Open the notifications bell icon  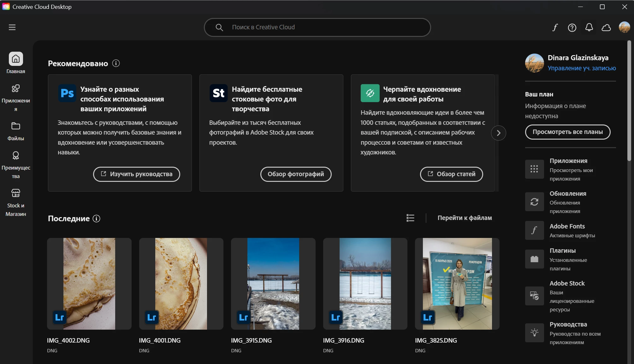(x=589, y=28)
